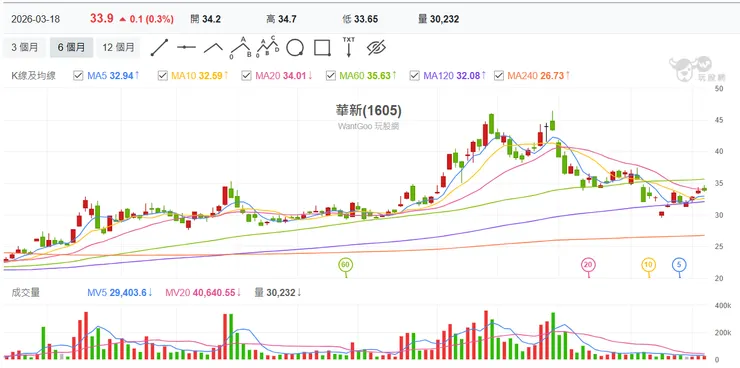Select the TXT text annotation tool
Image resolution: width=740 pixels, height=368 pixels.
point(349,47)
